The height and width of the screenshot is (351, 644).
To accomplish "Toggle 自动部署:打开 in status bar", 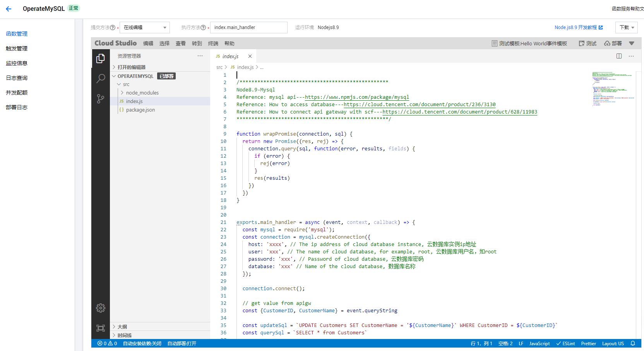I will pos(182,344).
